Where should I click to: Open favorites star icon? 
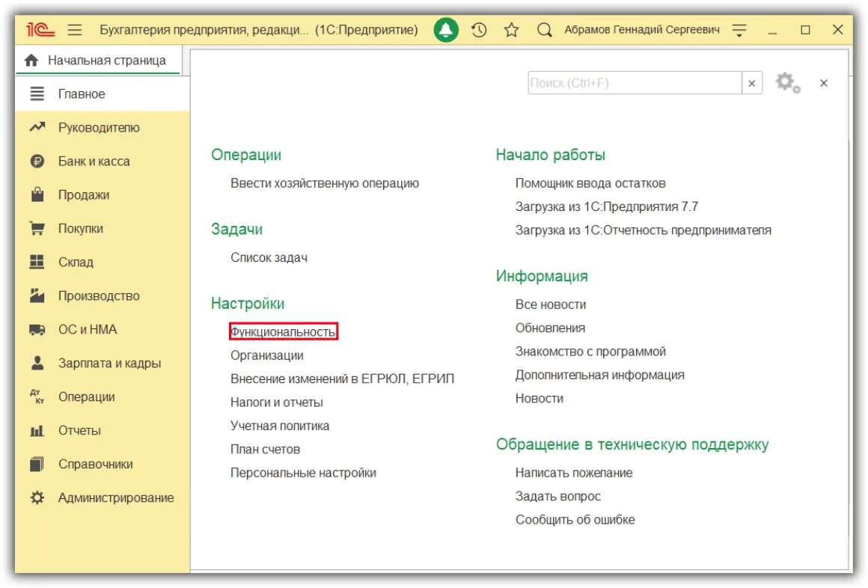(512, 30)
